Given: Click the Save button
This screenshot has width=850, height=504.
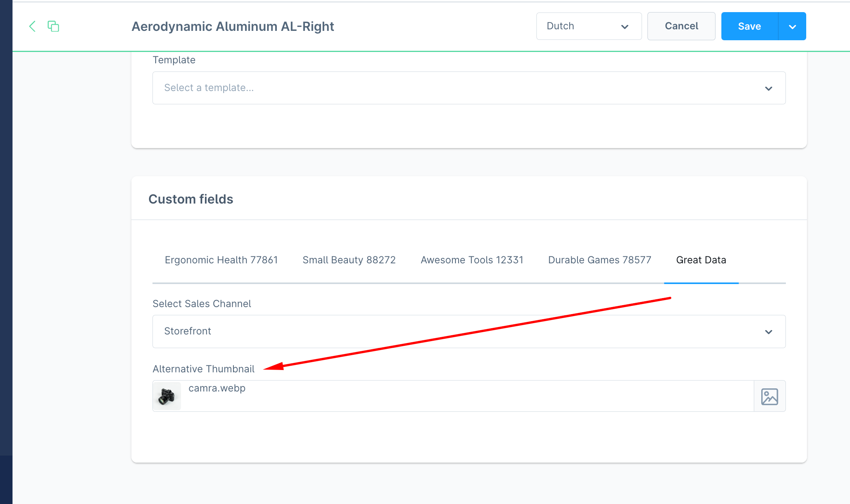Looking at the screenshot, I should click(749, 26).
